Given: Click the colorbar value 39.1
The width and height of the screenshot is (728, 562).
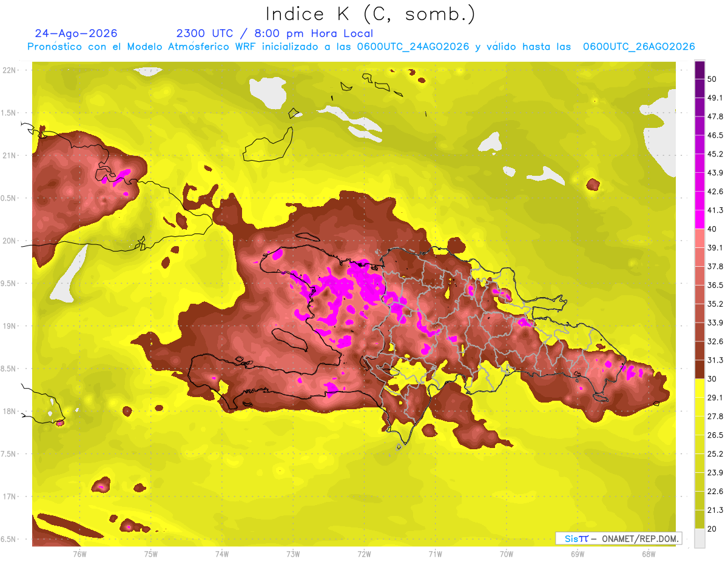Looking at the screenshot, I should coord(715,247).
